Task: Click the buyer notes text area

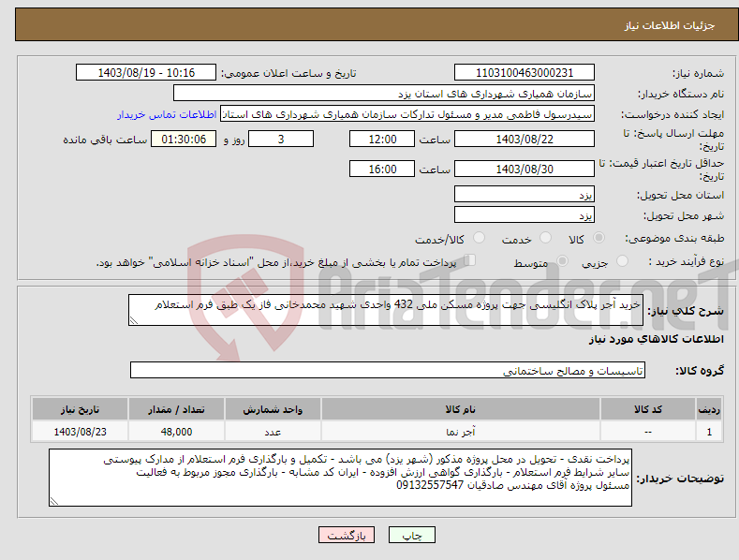Action: tap(340, 478)
